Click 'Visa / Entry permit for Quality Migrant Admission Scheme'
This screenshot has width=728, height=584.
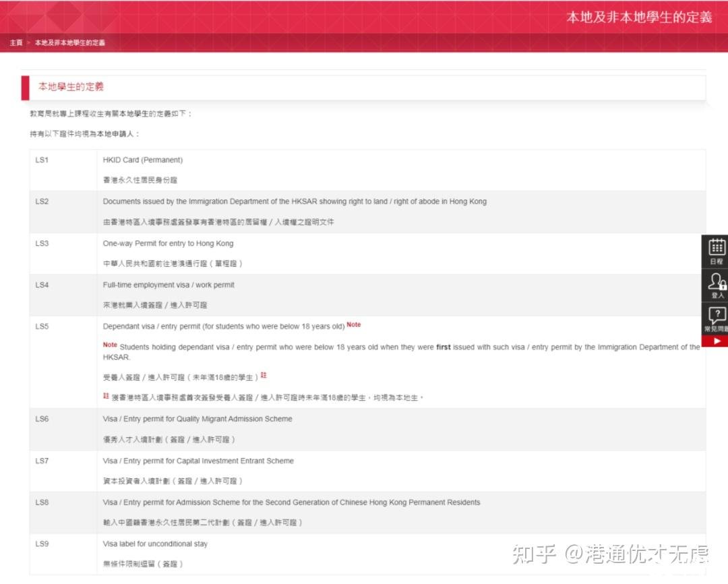[x=198, y=419]
